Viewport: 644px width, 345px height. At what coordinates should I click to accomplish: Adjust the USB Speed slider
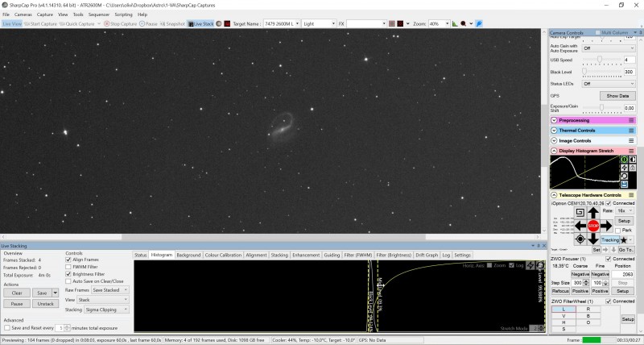pos(601,60)
